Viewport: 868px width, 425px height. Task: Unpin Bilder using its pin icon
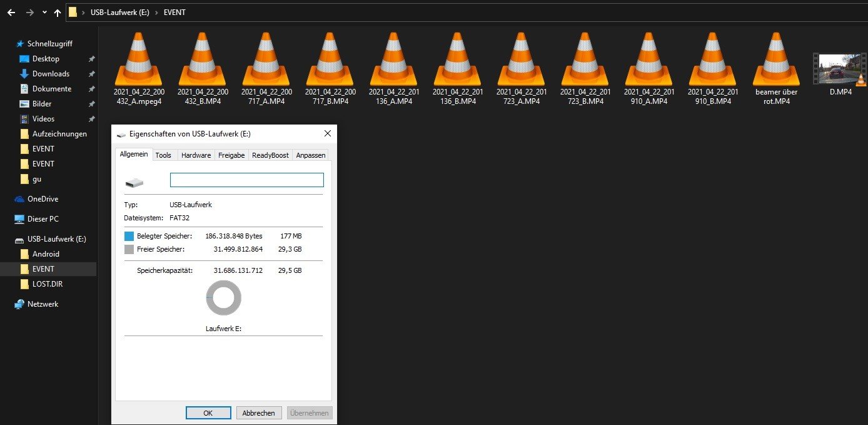click(x=91, y=104)
